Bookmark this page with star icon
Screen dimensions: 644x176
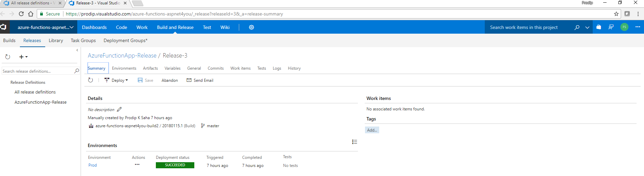(616, 14)
